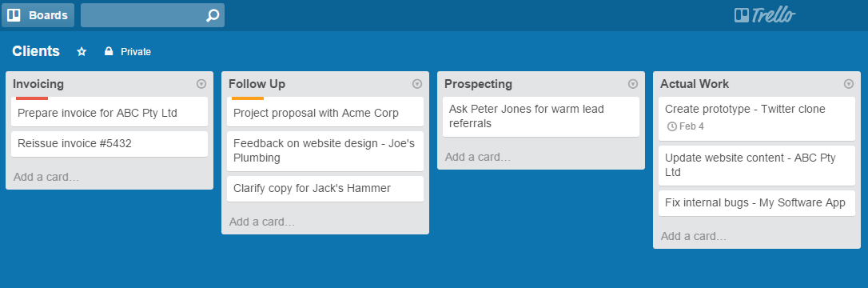Add a card to Prospecting list
Screen dimensions: 868x288
coord(478,158)
